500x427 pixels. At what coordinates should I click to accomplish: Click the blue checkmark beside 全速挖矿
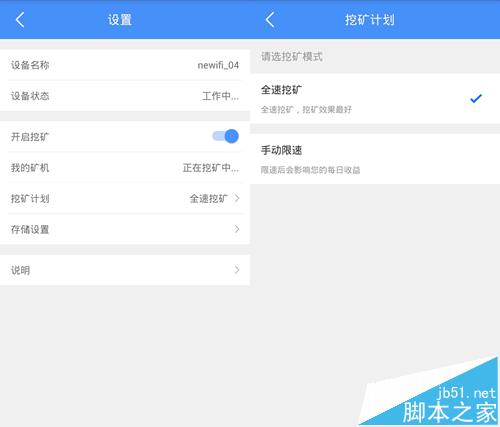click(476, 98)
